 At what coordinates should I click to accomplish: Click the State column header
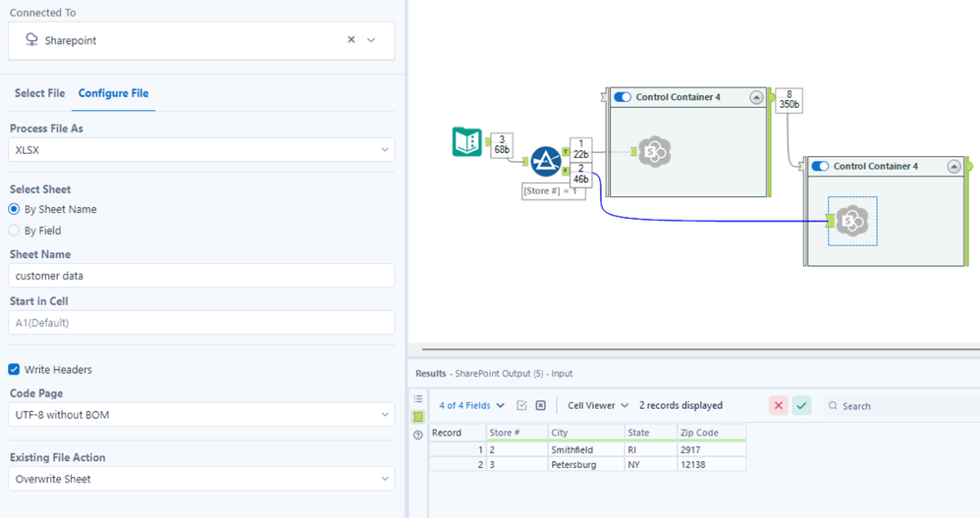pyautogui.click(x=651, y=433)
